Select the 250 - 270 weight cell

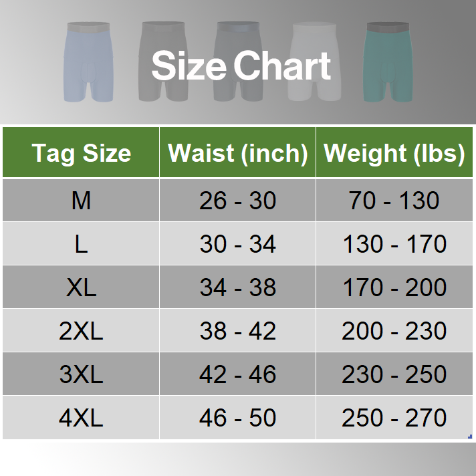(394, 418)
